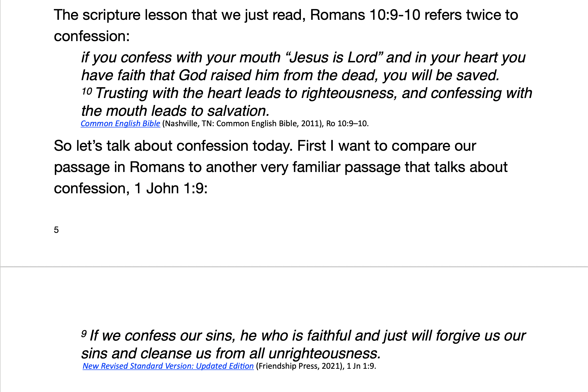The height and width of the screenshot is (392, 588).
Task: Click the word "unrighteousness." in the John quote
Action: (x=325, y=353)
